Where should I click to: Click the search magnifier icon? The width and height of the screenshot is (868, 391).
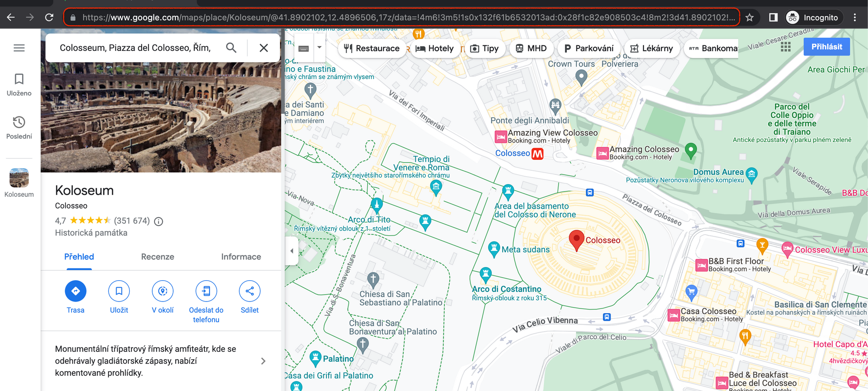point(231,48)
